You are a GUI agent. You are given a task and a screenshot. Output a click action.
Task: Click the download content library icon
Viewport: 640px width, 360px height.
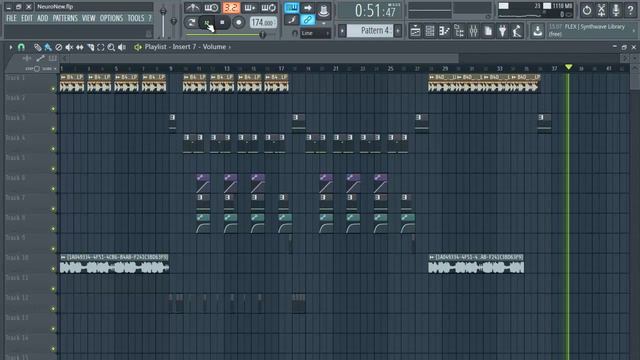click(538, 31)
